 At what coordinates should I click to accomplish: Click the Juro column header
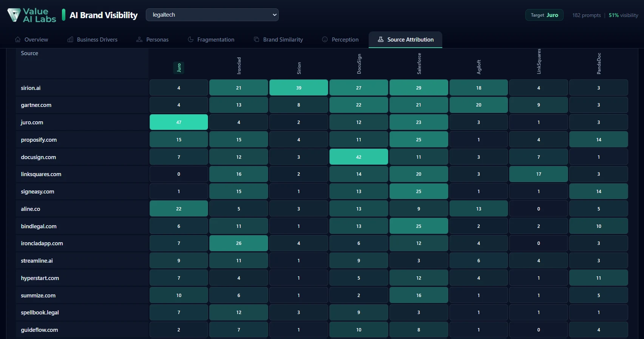point(179,67)
